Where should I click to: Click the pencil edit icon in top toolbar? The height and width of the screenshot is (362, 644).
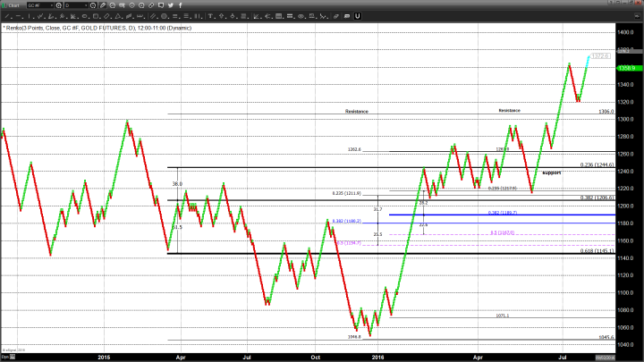103,5
